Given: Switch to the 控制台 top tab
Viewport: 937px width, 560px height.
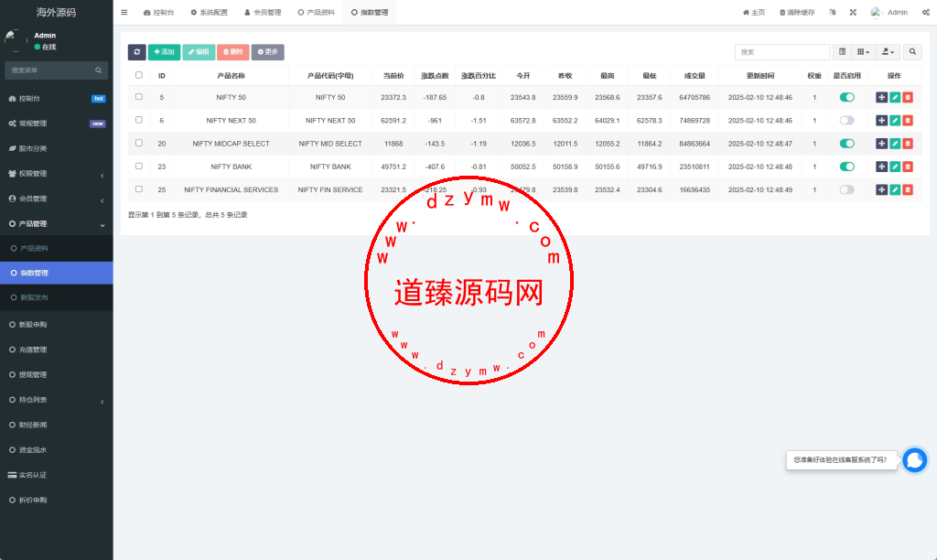Looking at the screenshot, I should tap(158, 12).
